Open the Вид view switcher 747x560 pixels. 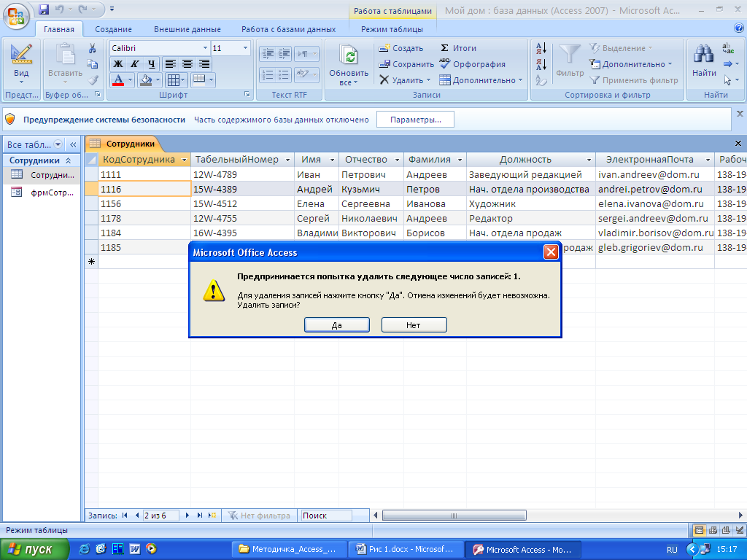coord(21,64)
